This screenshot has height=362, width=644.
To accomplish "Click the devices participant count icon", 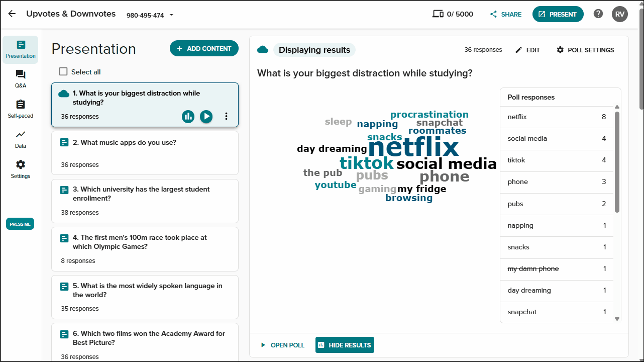I will 438,14.
